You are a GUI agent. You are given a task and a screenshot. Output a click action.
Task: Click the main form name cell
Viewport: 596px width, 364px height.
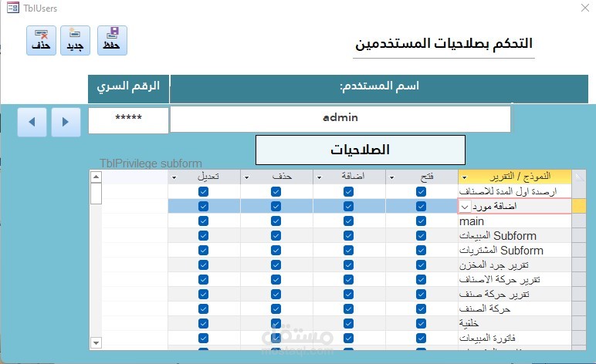[x=515, y=221]
